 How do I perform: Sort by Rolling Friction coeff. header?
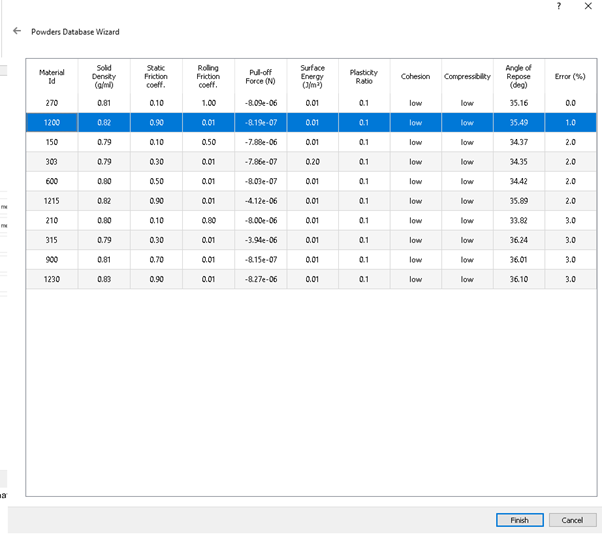coord(207,76)
